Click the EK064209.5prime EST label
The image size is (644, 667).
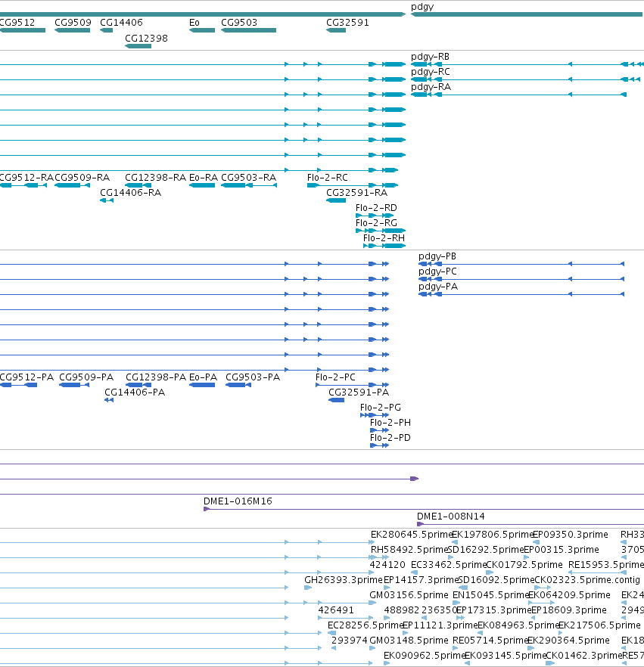point(569,595)
